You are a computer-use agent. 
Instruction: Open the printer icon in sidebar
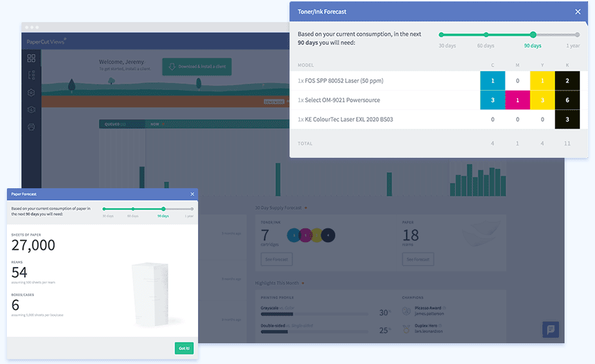31,127
